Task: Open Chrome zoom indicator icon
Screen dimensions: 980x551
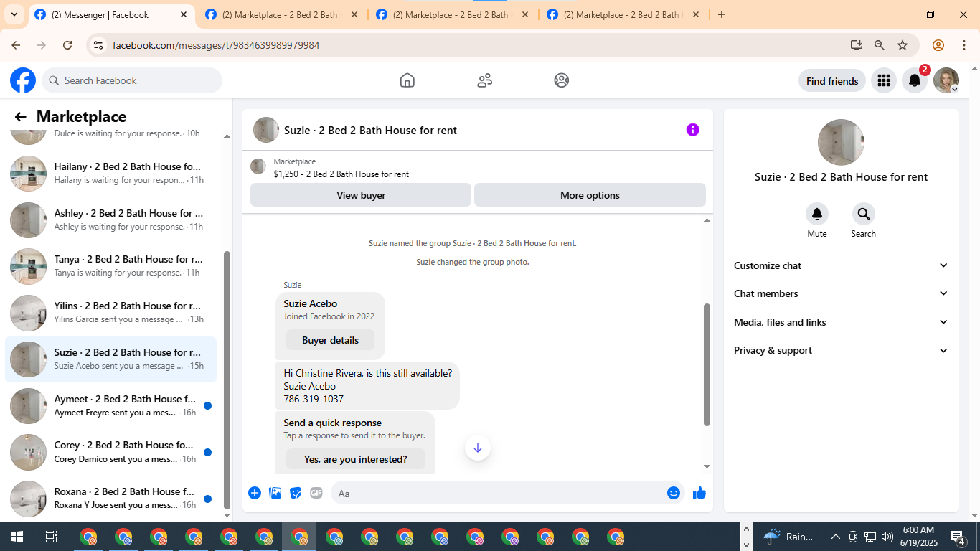Action: pyautogui.click(x=880, y=45)
